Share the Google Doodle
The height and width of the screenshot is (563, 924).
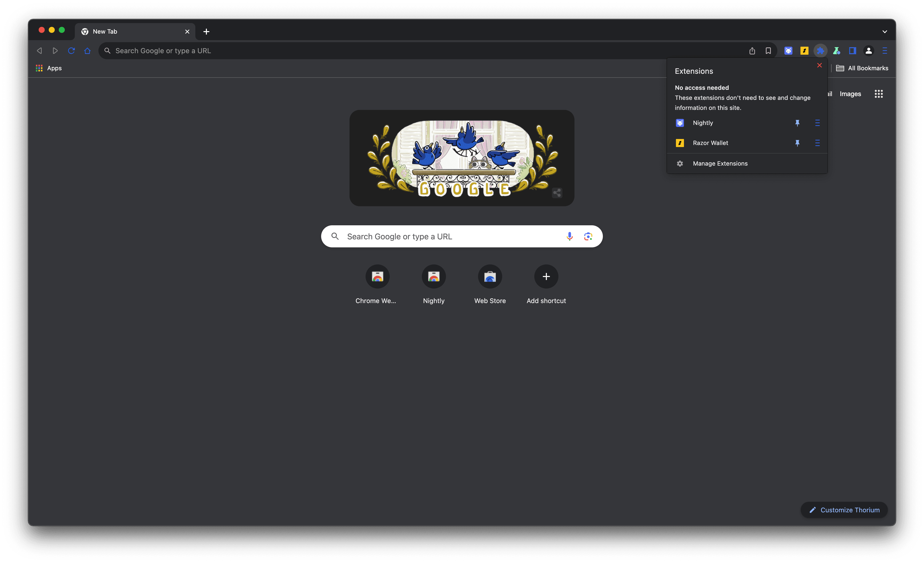coord(557,193)
